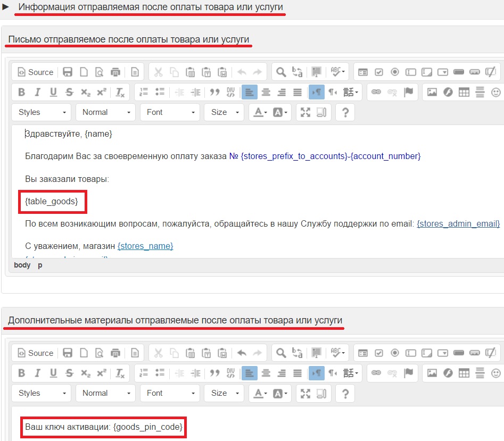Insert blockquote using the top editor's quote icon
The width and height of the screenshot is (504, 441).
click(x=214, y=92)
